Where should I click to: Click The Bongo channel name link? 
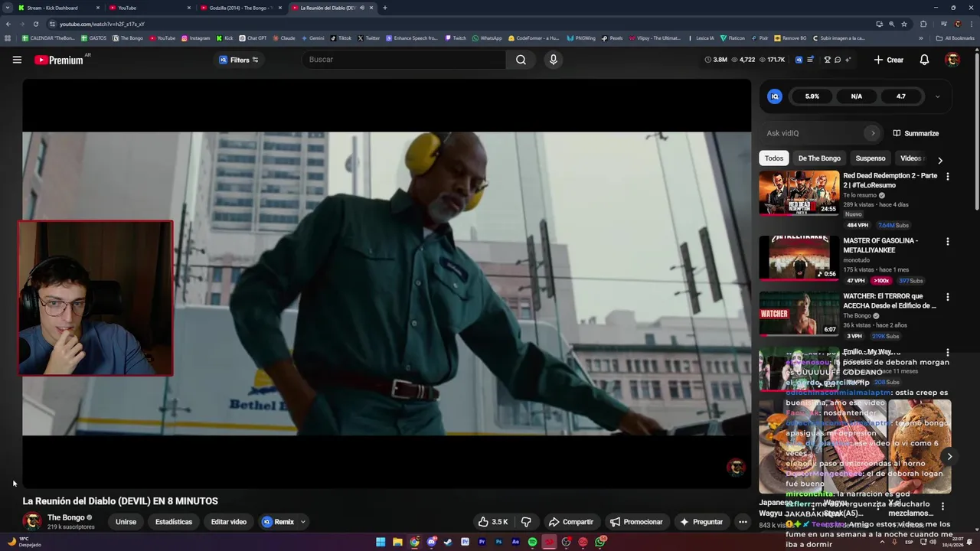tap(66, 517)
